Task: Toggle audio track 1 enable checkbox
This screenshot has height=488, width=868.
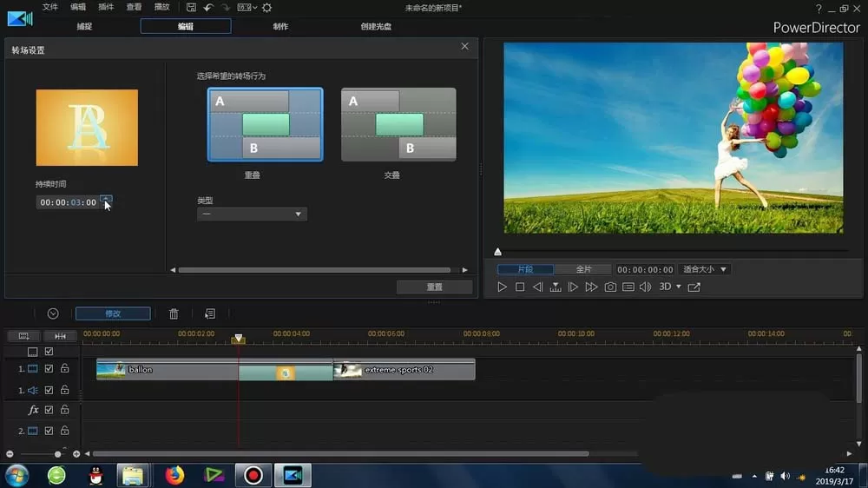Action: click(x=49, y=390)
